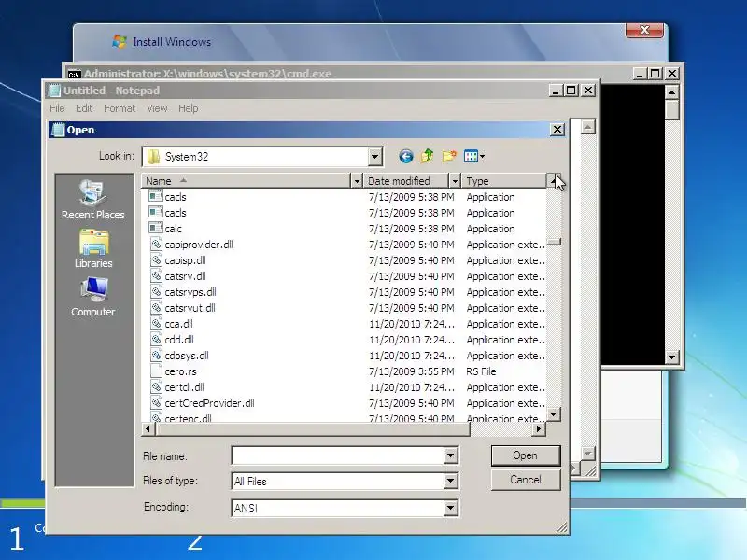Select the cca.dll file icon
The height and width of the screenshot is (560, 747).
pyautogui.click(x=156, y=323)
